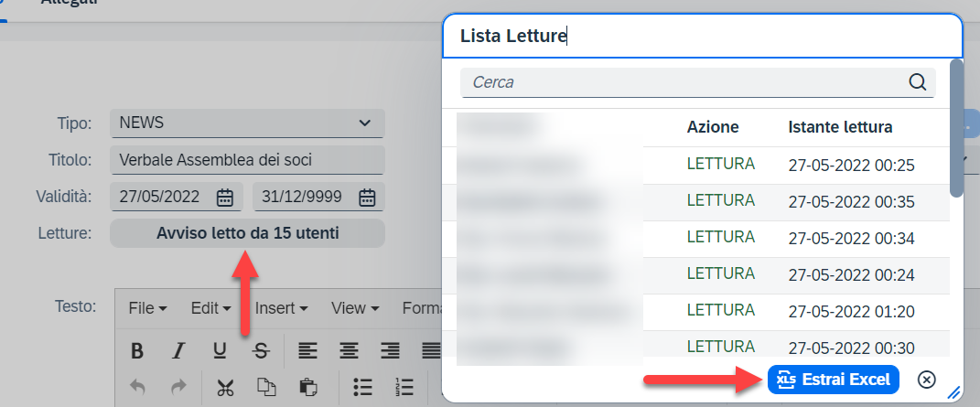Click the Cerca search field

686,82
